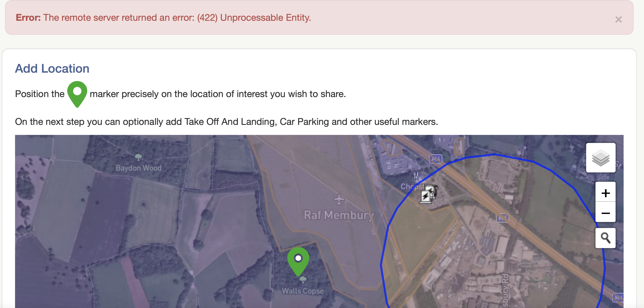This screenshot has height=308, width=644.
Task: Click the M4 road shield near the layers button
Action: [x=436, y=159]
